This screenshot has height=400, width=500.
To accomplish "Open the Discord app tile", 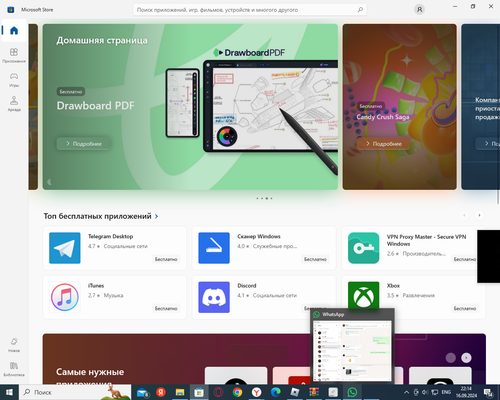I will tap(264, 297).
